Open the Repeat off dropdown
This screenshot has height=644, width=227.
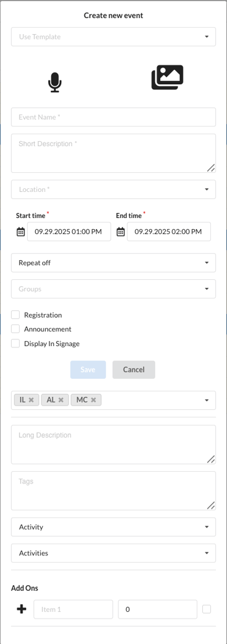(x=113, y=263)
